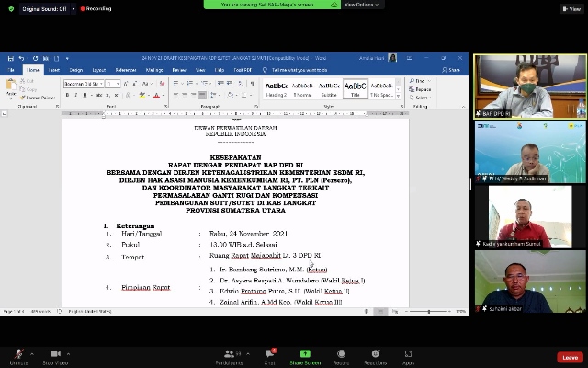Expand the View Options dropdown
The image size is (588, 368).
(x=363, y=5)
